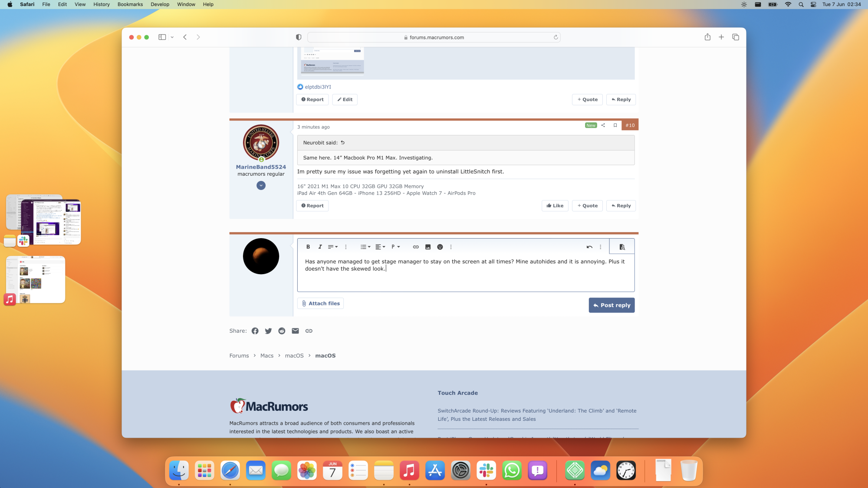Open Slack from the Dock

coord(486,470)
